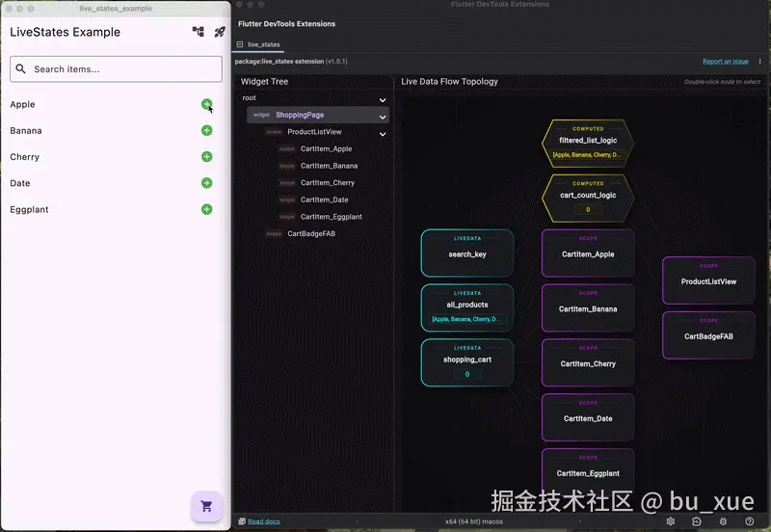Open the help question mark icon

pos(750,521)
